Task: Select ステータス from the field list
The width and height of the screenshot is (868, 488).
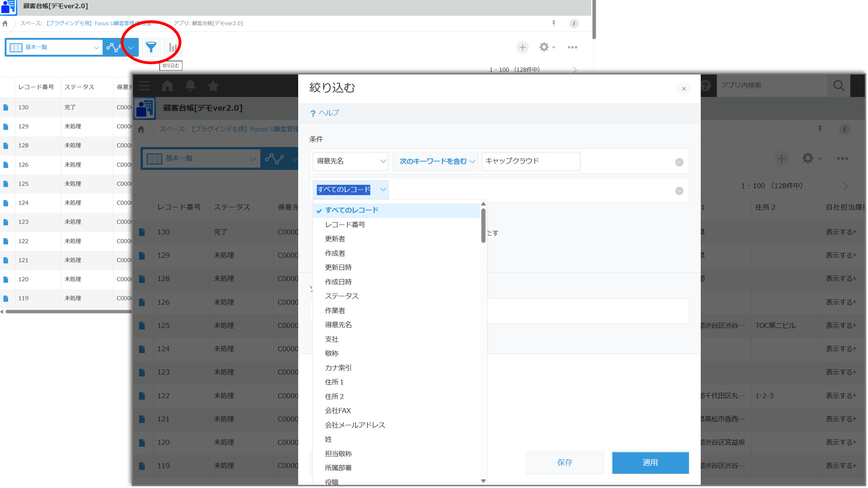Action: pos(341,296)
